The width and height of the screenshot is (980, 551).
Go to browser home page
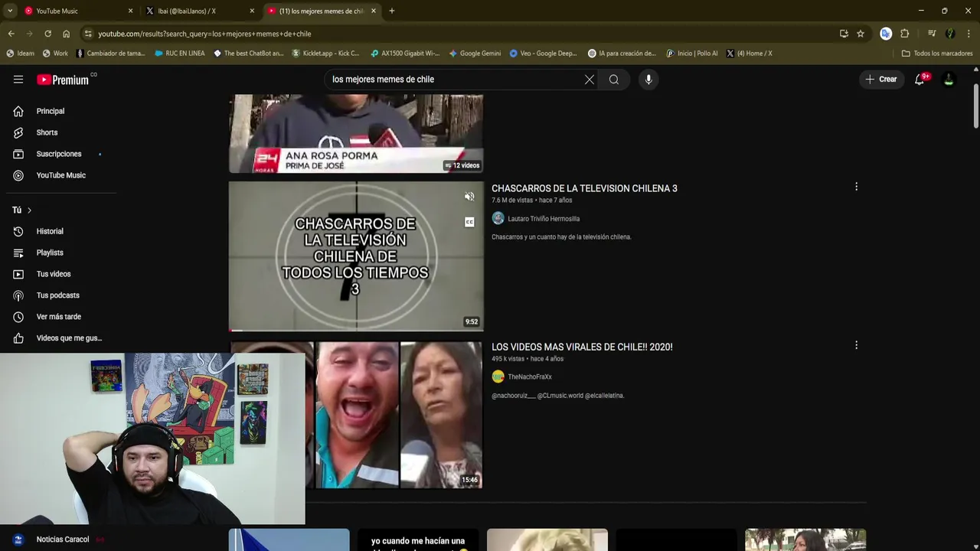66,34
